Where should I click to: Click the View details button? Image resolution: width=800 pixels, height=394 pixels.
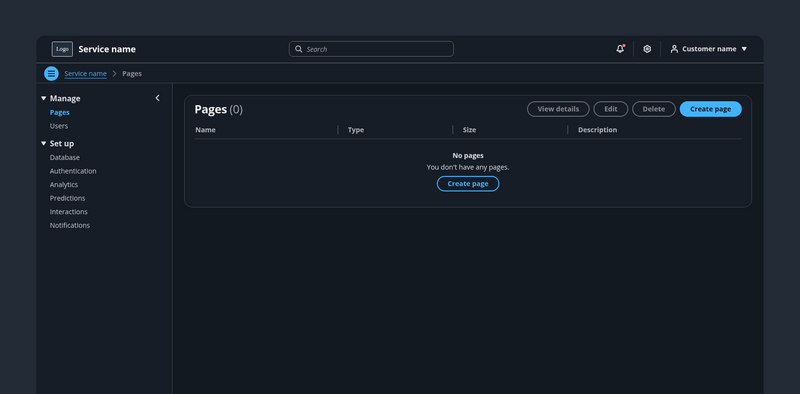(558, 109)
